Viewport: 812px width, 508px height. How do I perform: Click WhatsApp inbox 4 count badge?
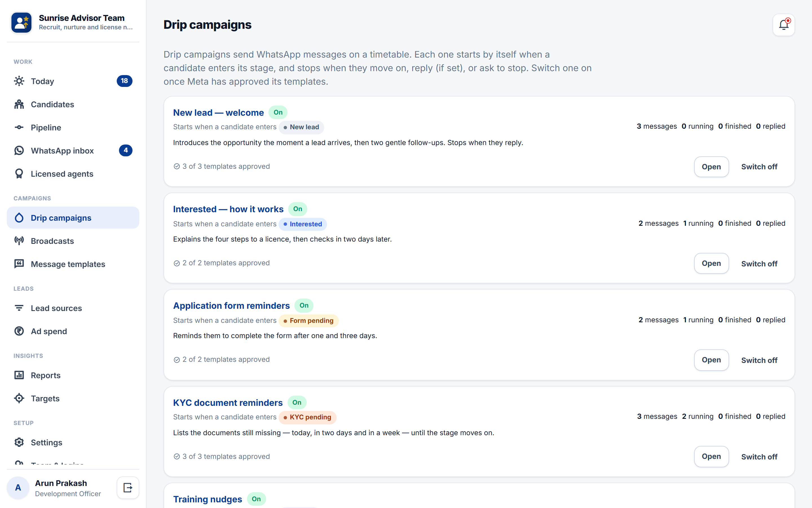pos(125,150)
